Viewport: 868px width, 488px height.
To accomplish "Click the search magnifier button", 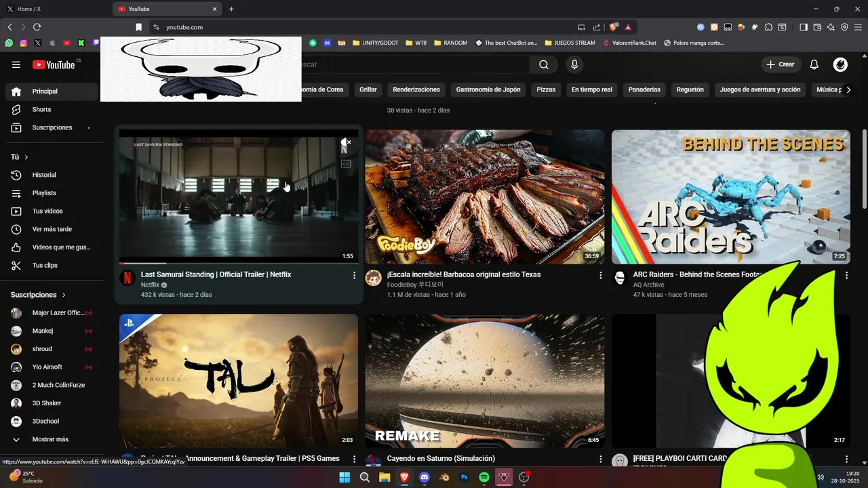I will [544, 64].
